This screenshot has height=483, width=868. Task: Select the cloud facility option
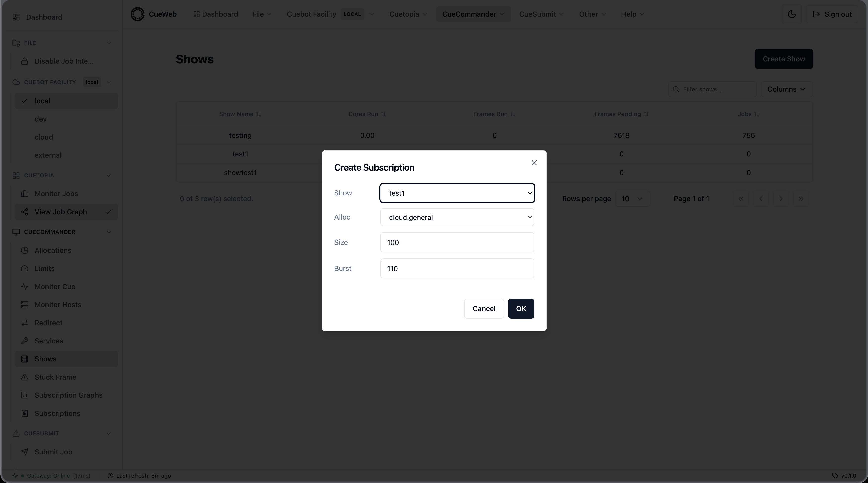(66, 137)
